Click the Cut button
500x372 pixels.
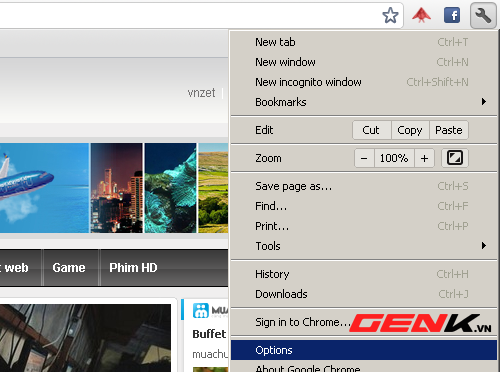(x=371, y=130)
